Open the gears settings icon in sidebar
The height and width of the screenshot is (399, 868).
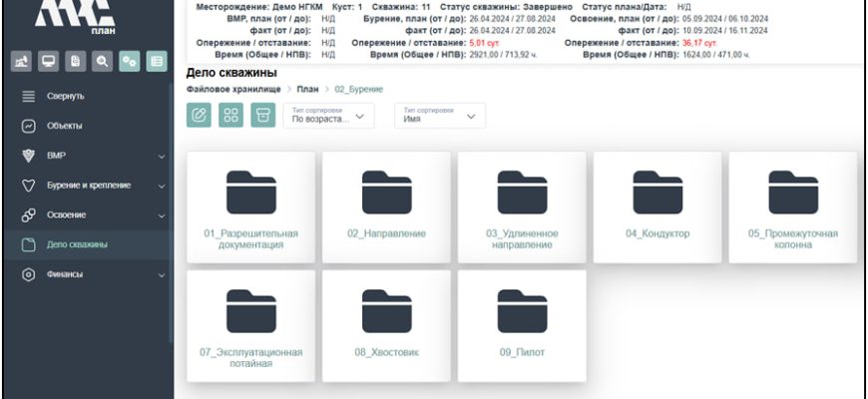tap(129, 62)
